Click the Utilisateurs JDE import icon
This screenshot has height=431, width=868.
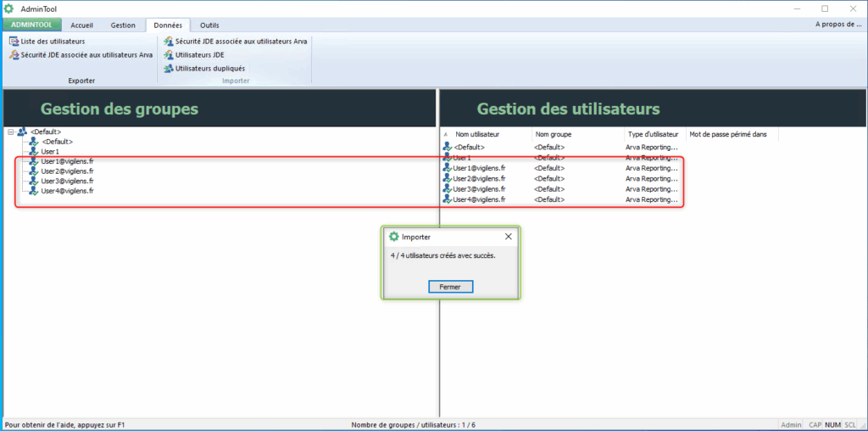point(169,54)
